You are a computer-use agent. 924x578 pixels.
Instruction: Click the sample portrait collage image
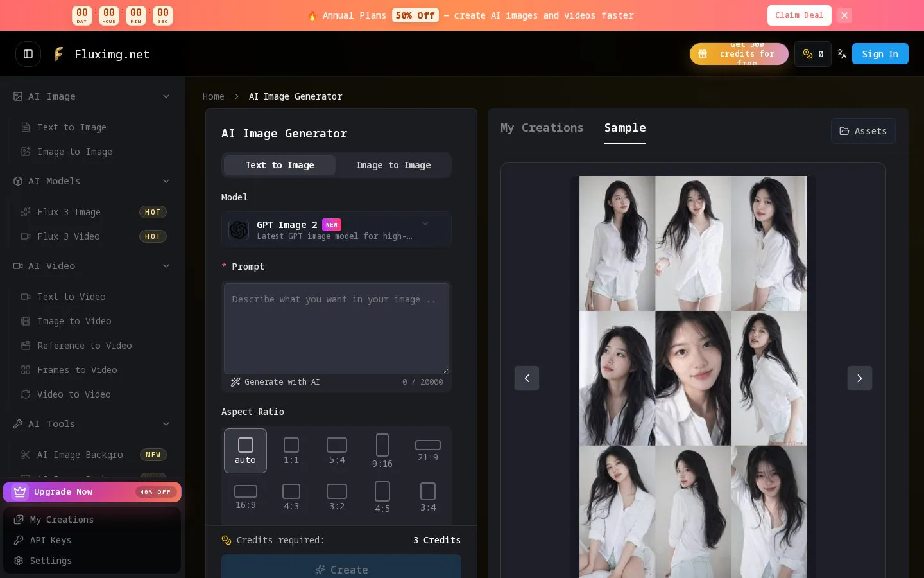(693, 377)
